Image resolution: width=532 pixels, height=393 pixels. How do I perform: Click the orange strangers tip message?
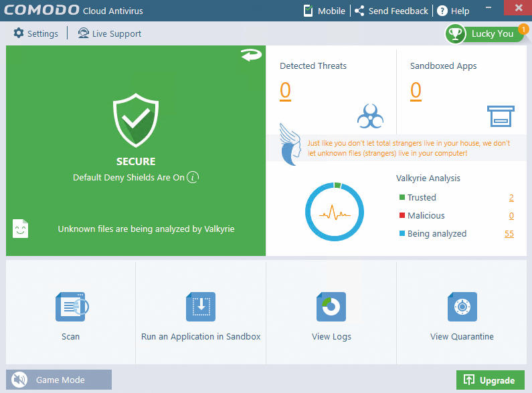point(408,148)
